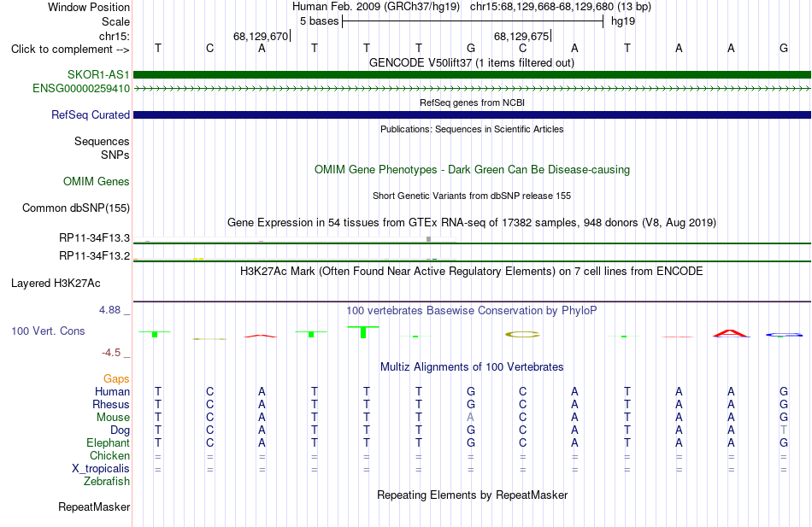Click the 100 Vert. Cons label
Screen dimensions: 812x527
(x=48, y=331)
